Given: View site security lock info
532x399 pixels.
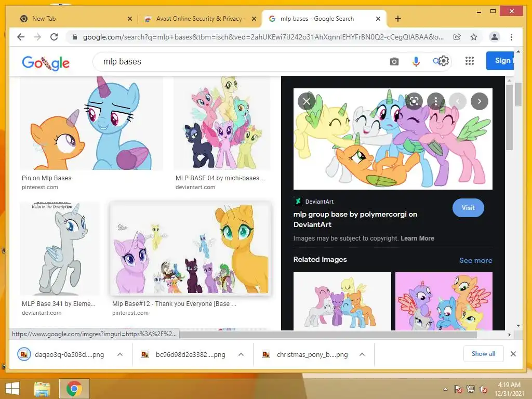Looking at the screenshot, I should (x=75, y=37).
